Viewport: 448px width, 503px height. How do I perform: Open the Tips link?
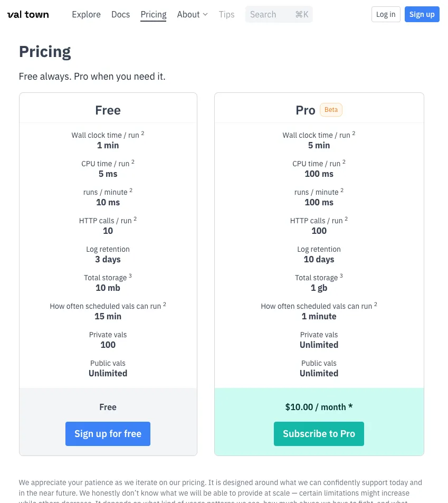click(x=226, y=14)
